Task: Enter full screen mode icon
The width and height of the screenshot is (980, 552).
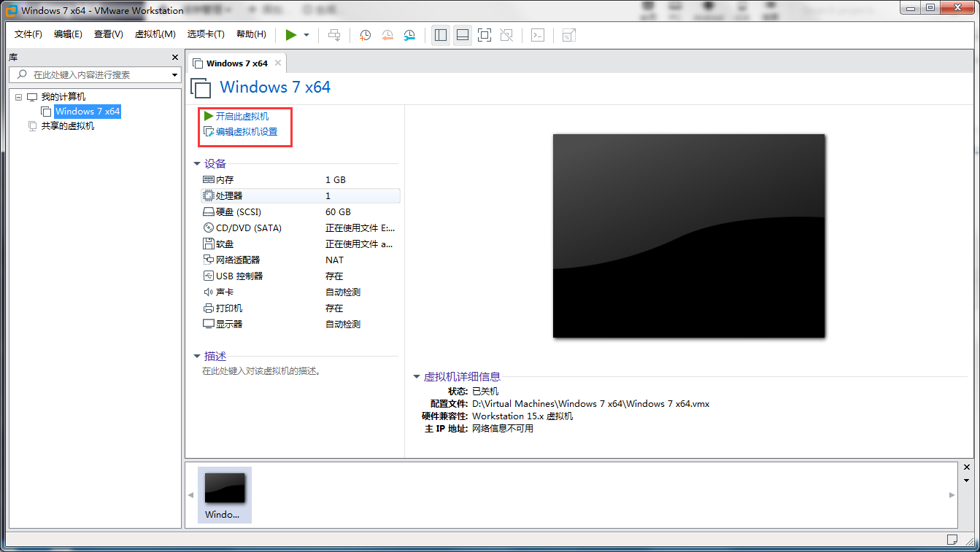Action: point(484,35)
